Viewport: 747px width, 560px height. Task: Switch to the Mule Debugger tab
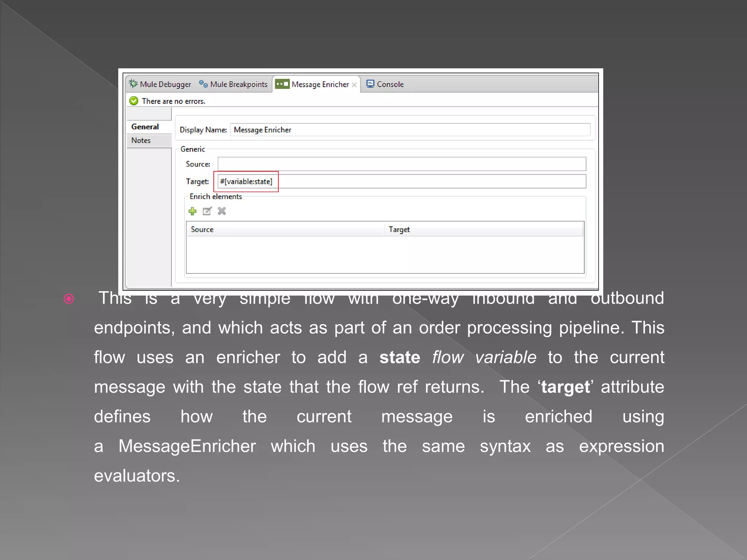click(x=165, y=84)
